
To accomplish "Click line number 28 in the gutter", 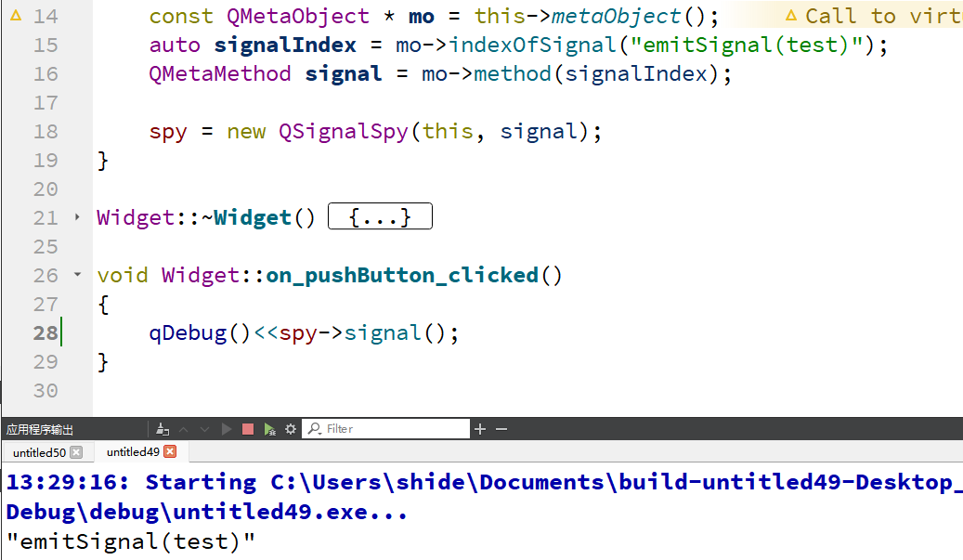I will (46, 332).
